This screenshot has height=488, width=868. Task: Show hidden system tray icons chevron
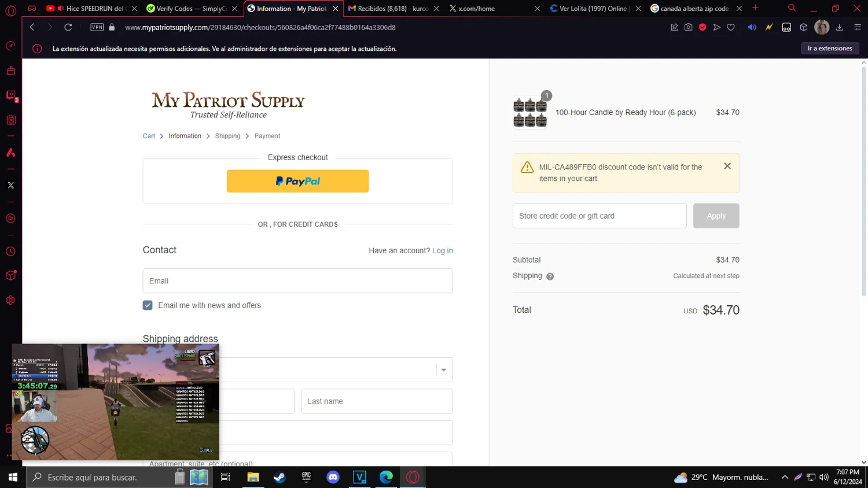(x=785, y=477)
